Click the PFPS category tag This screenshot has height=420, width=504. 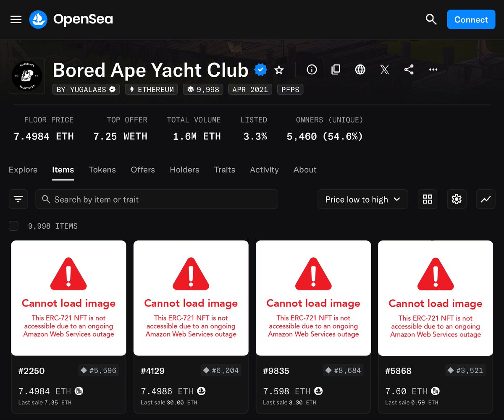[x=290, y=89]
